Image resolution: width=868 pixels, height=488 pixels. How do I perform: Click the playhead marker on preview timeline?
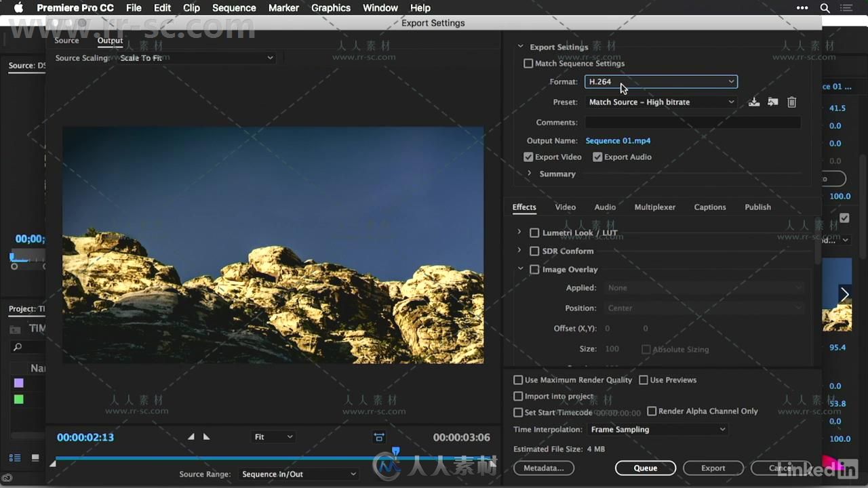click(396, 451)
